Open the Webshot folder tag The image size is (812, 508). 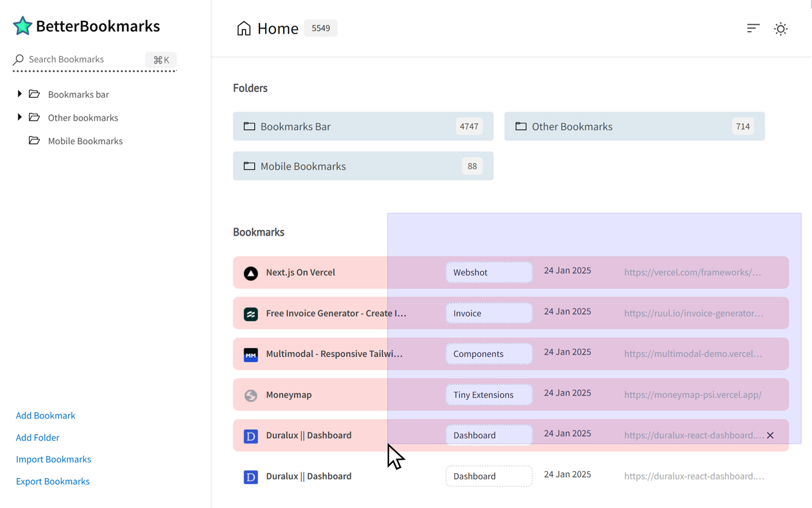tap(489, 272)
